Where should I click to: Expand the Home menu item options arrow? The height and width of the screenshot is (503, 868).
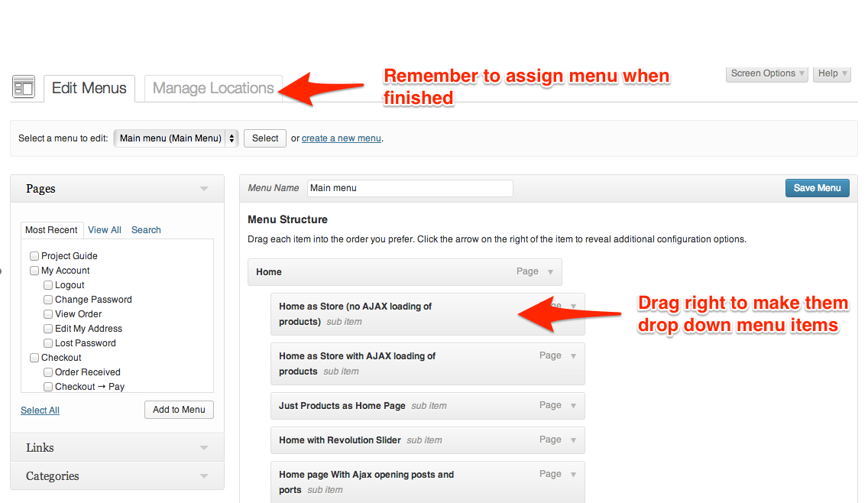pos(550,272)
